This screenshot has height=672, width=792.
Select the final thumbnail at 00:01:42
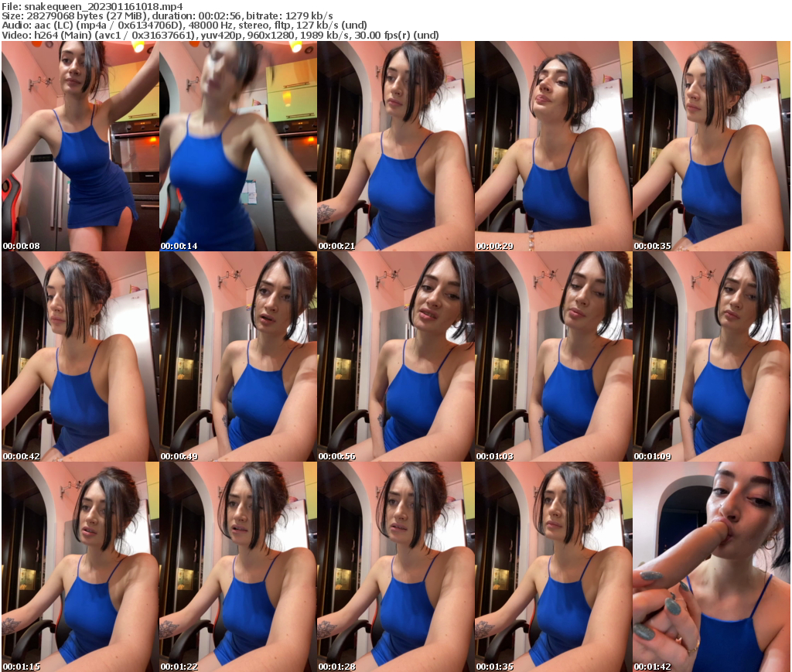click(710, 565)
